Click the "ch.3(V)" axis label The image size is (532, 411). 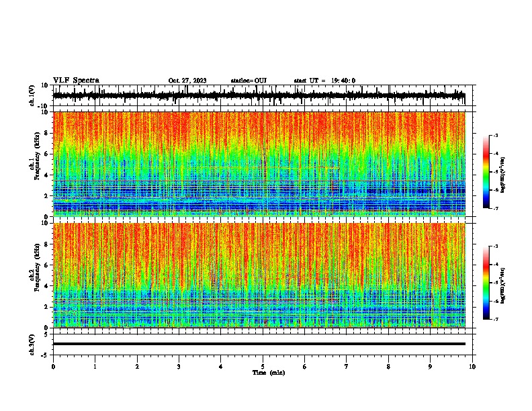[x=32, y=345]
